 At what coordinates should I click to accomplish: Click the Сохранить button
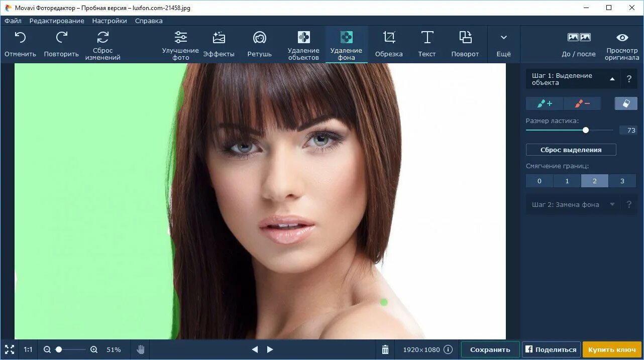coord(490,349)
